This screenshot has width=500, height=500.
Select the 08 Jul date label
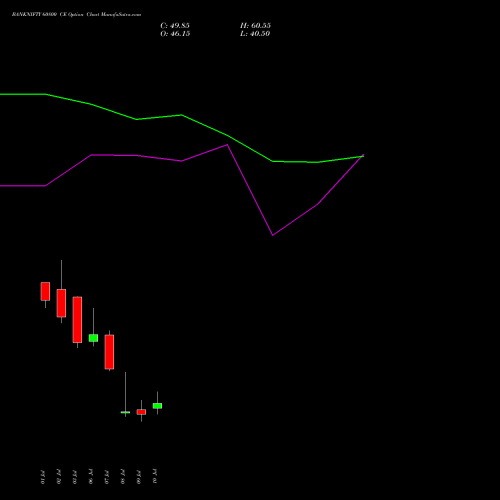pos(123,477)
